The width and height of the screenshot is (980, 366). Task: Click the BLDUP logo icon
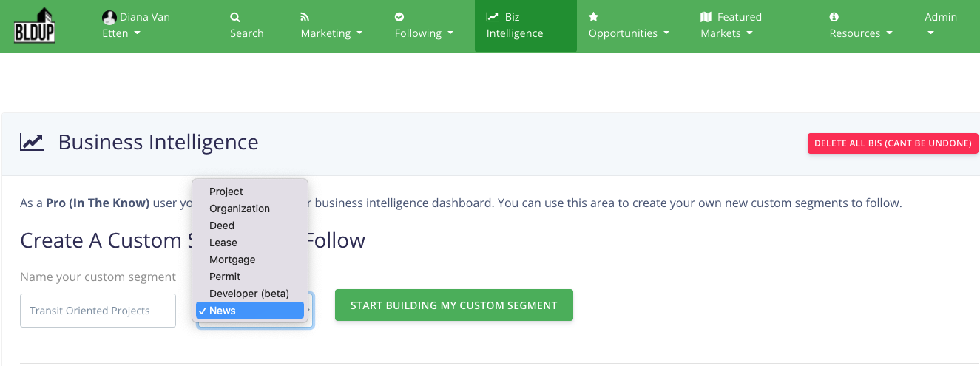35,26
